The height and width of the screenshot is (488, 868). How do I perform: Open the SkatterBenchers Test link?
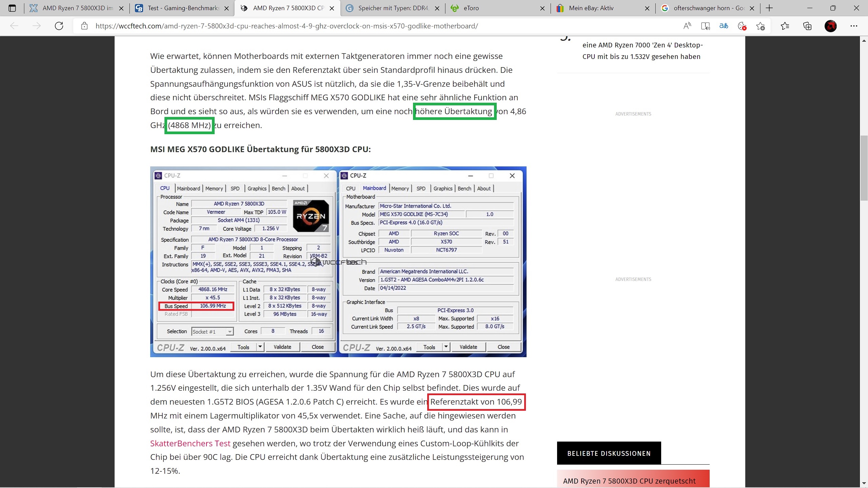pyautogui.click(x=190, y=443)
